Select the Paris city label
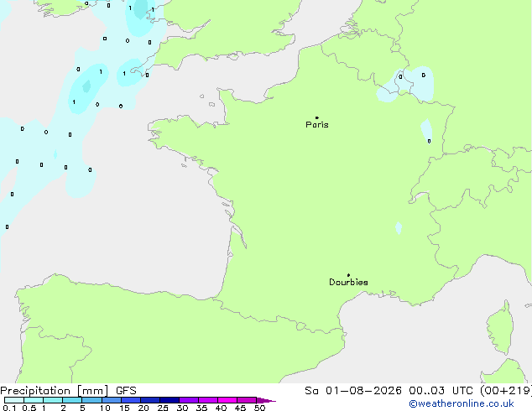532x411 pixels. pos(317,125)
